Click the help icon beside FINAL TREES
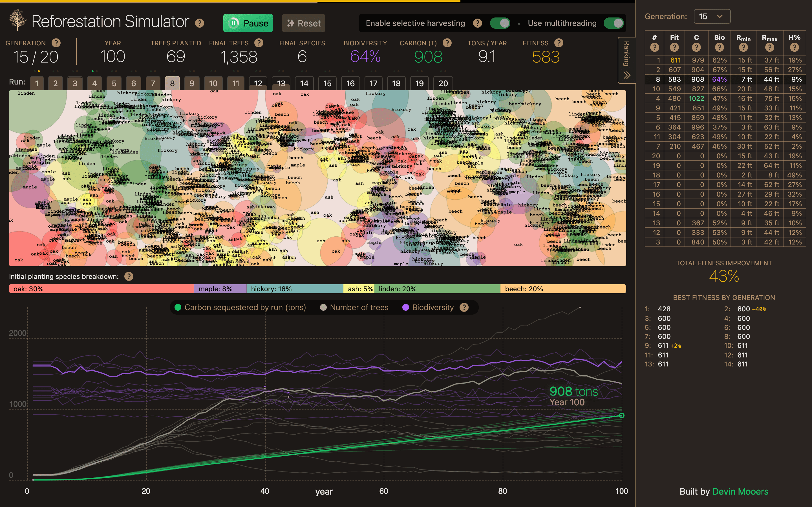 (259, 43)
